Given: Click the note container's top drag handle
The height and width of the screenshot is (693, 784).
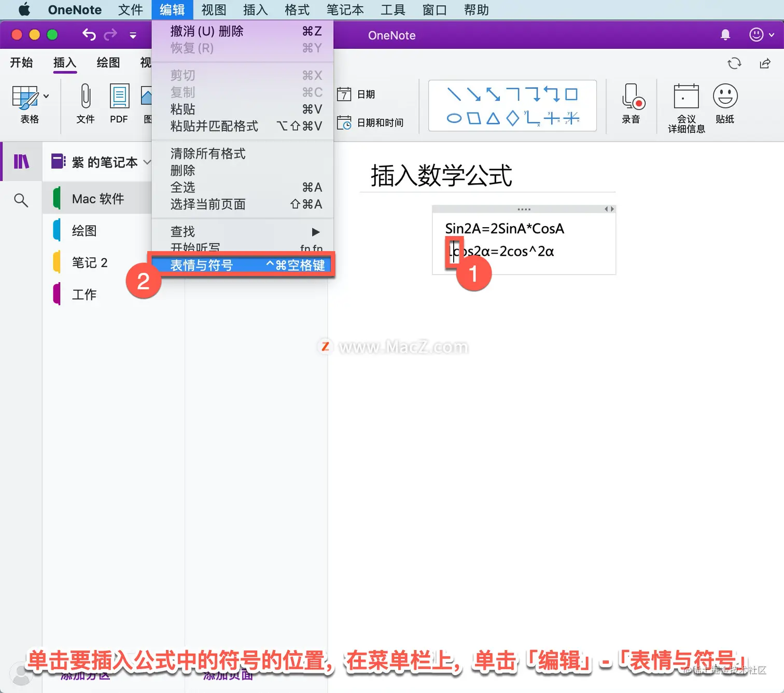Looking at the screenshot, I should pyautogui.click(x=524, y=209).
